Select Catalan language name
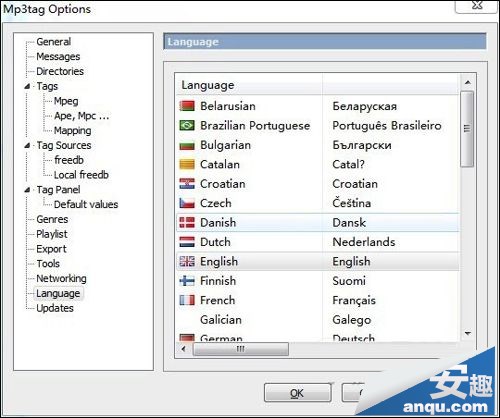Image resolution: width=500 pixels, height=418 pixels. pos(220,165)
